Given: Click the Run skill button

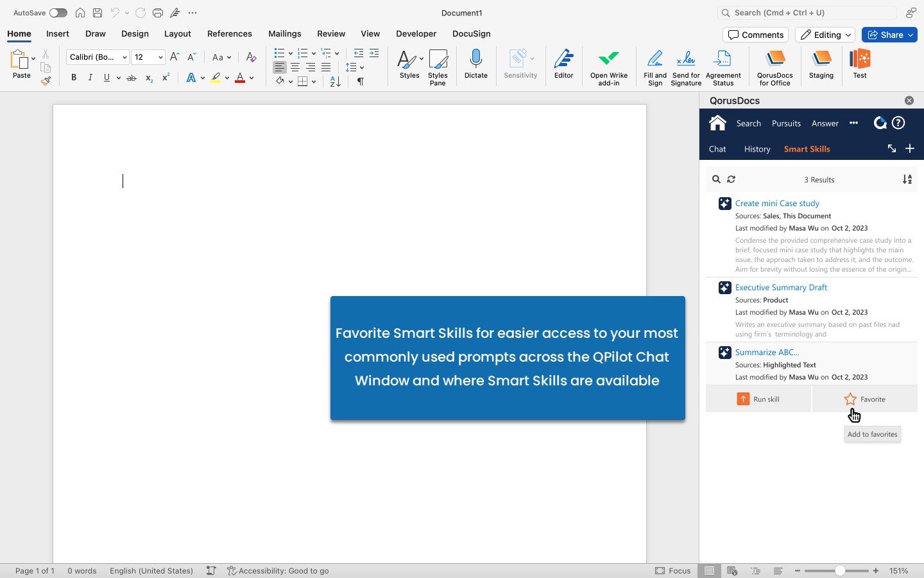Looking at the screenshot, I should 758,399.
